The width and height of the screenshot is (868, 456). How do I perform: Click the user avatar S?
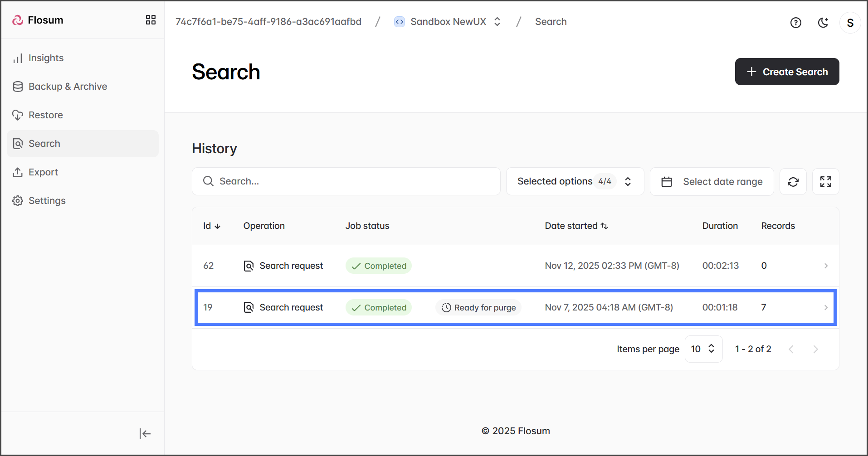click(850, 23)
